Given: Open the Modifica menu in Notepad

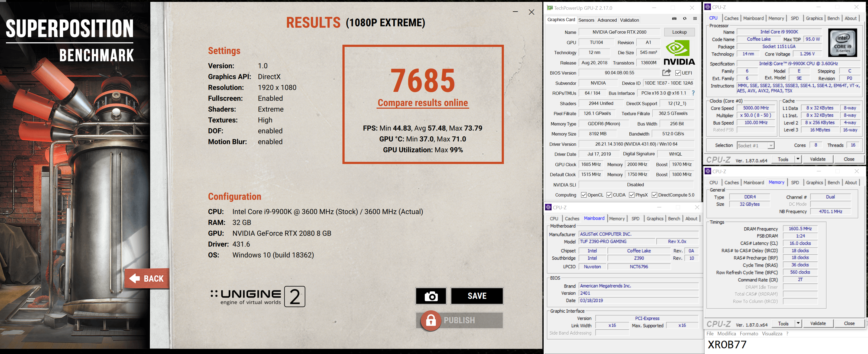Looking at the screenshot, I should (x=727, y=333).
